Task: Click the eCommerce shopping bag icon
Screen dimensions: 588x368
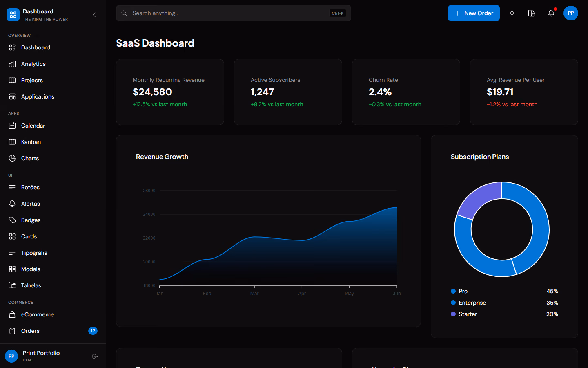Action: click(12, 314)
